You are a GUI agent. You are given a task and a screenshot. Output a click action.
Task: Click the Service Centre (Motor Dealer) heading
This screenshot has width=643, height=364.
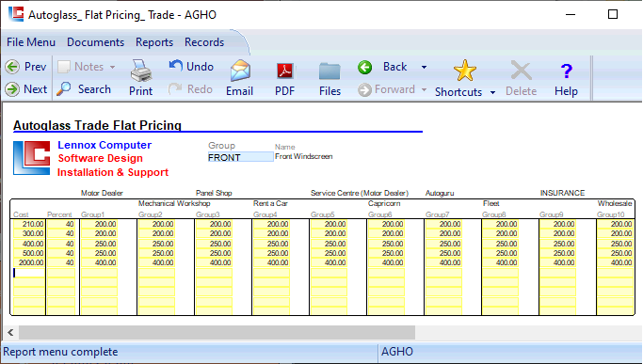tap(360, 193)
